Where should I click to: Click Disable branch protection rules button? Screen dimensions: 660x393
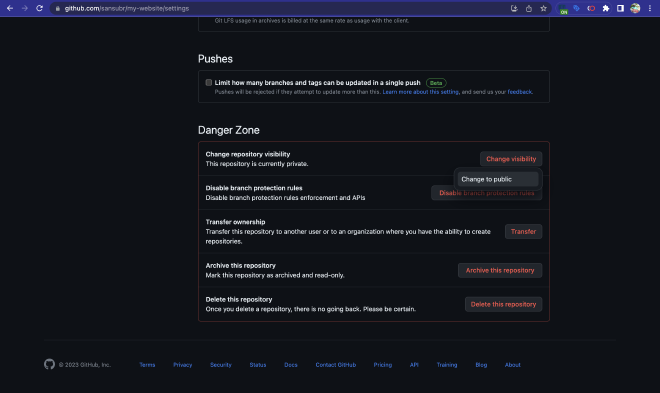tap(487, 193)
